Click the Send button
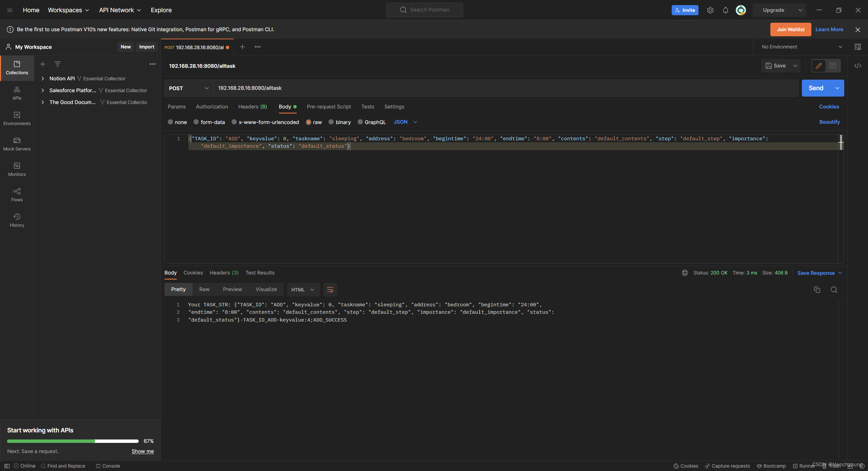 816,88
